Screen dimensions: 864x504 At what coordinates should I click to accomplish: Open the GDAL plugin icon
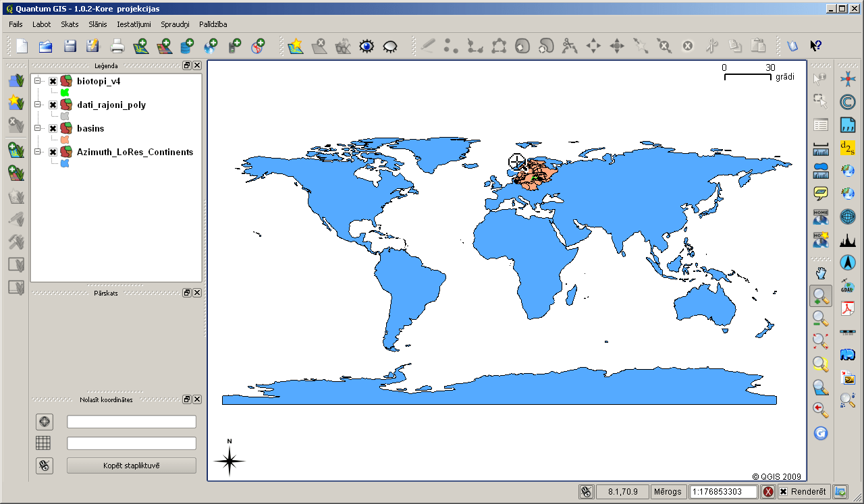(848, 285)
